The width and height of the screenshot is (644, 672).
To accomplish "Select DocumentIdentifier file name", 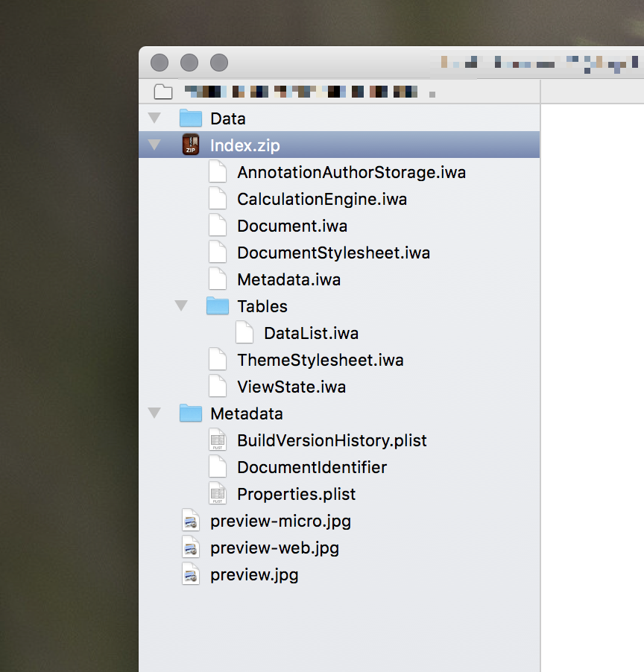I will (x=312, y=467).
